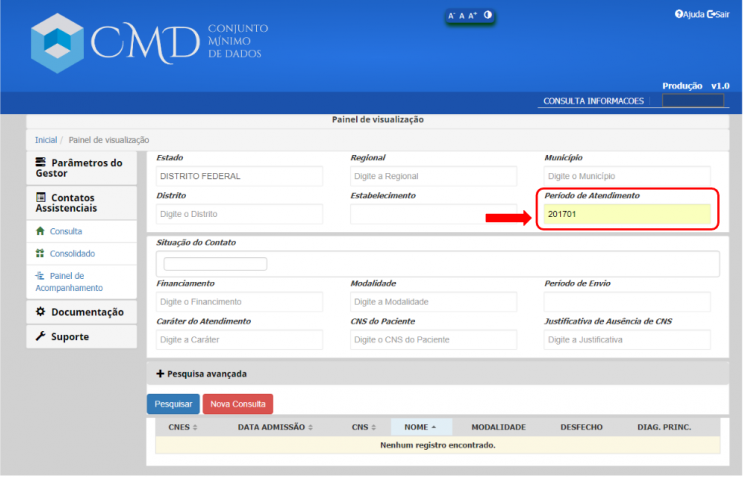Toggle high contrast mode icon
This screenshot has height=477, width=743.
[488, 15]
